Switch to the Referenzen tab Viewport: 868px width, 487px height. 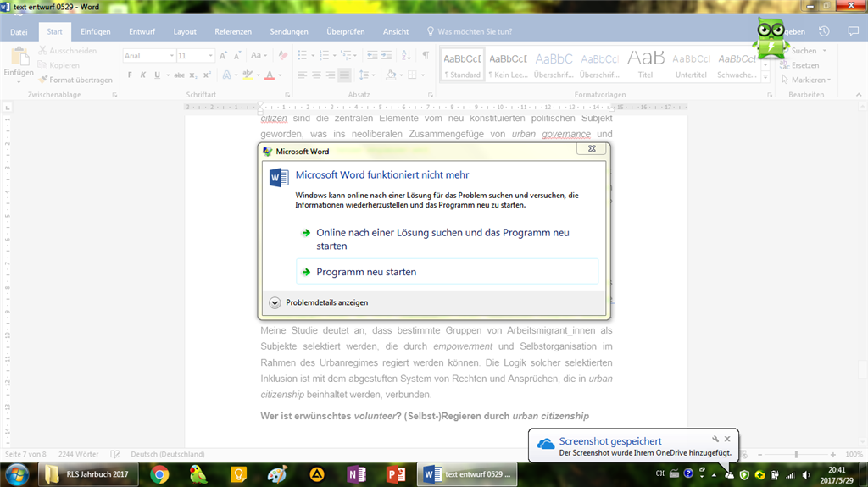233,31
